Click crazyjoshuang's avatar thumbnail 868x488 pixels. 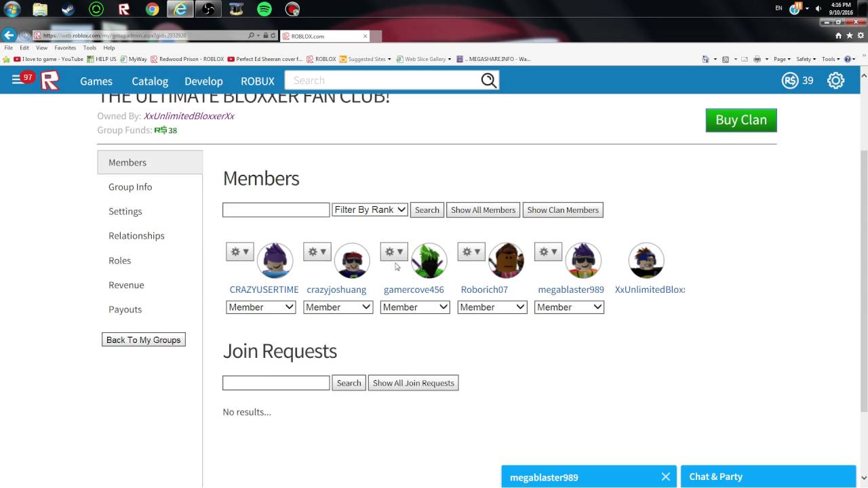[x=352, y=260]
